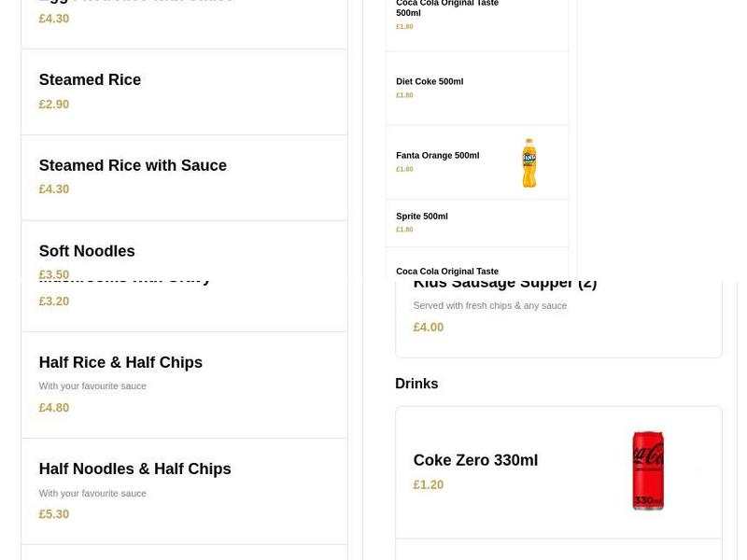Screen dimensions: 747x560
Task: Click the £1.20 price under Coke Zero
Action: pyautogui.click(x=429, y=484)
